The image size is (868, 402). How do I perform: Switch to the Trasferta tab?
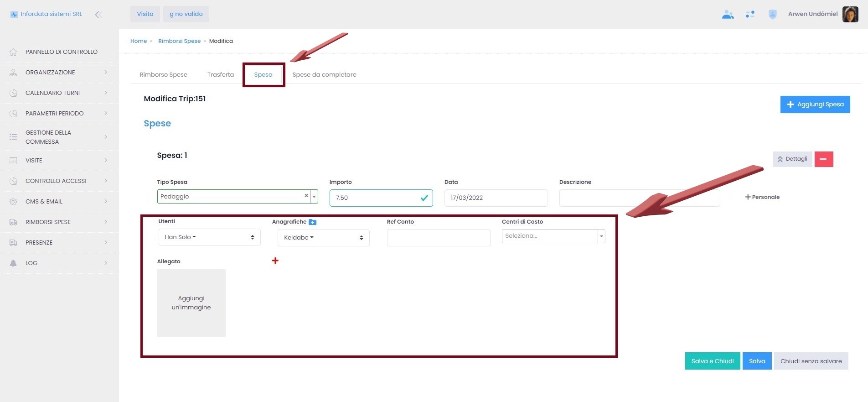point(220,75)
